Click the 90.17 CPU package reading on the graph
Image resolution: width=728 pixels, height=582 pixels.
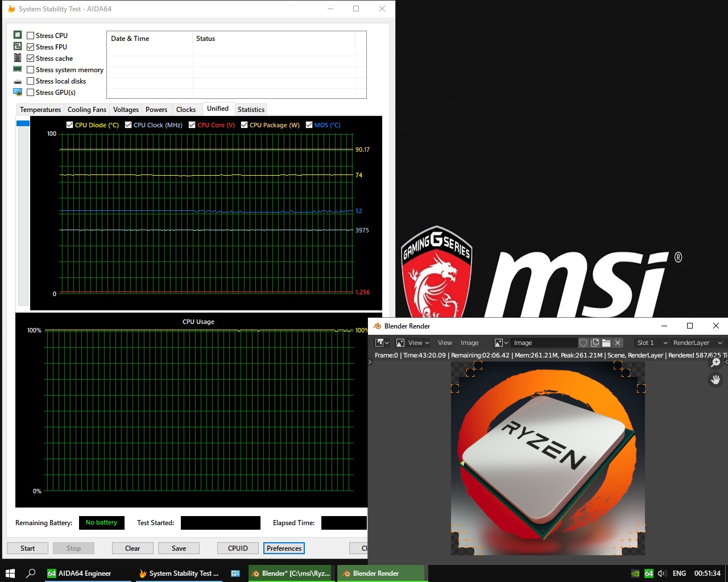click(362, 149)
